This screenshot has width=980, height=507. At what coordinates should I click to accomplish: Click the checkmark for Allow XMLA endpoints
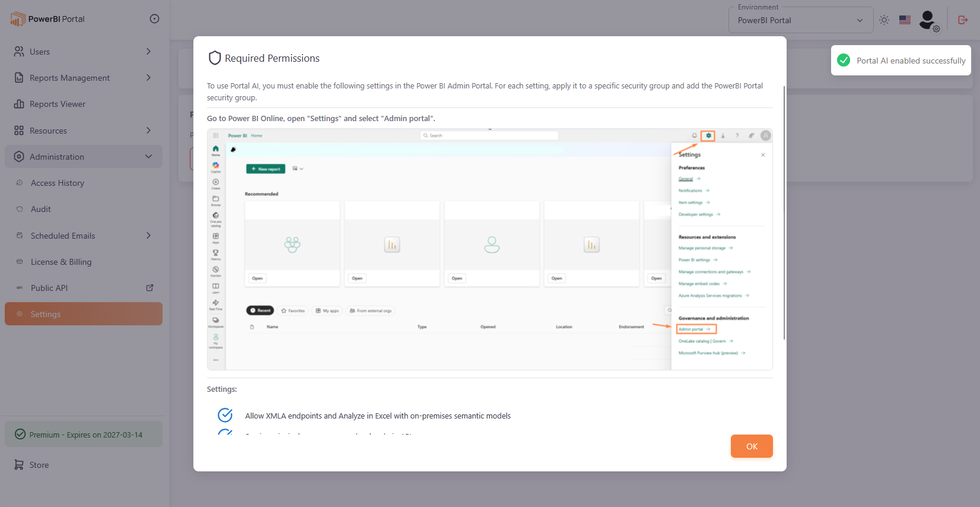(x=225, y=415)
